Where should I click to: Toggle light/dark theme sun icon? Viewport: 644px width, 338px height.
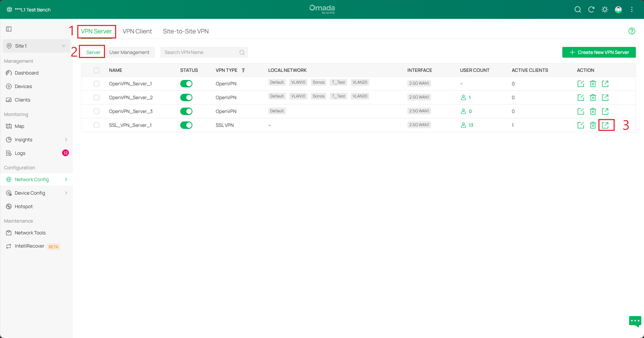(x=605, y=10)
